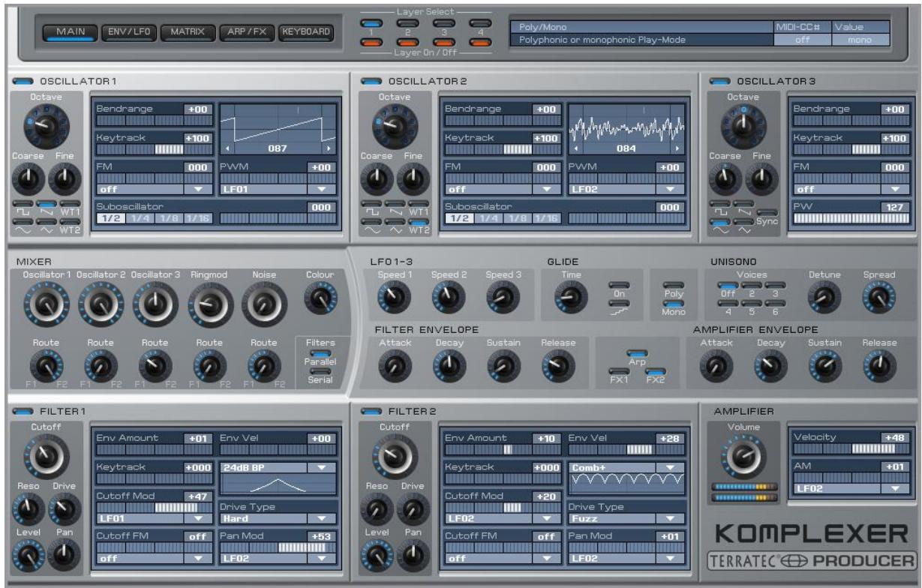The image size is (922, 588).
Task: Toggle Oscillator 1 power switch
Action: 23,80
